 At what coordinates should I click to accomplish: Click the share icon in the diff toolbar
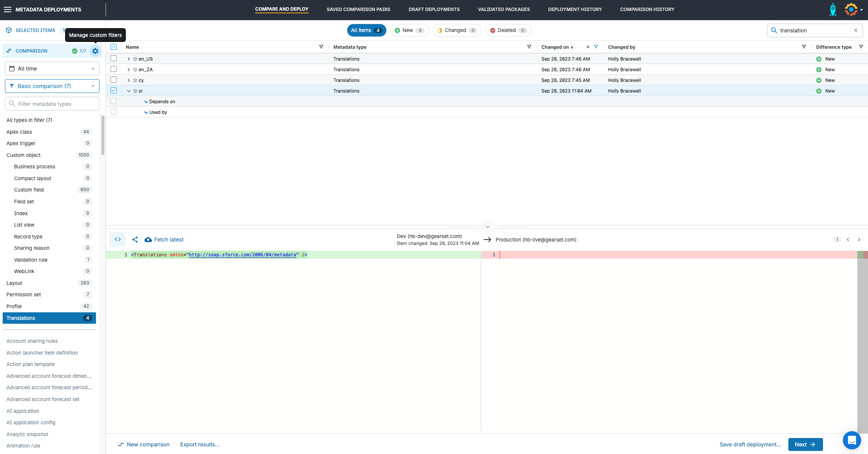[135, 239]
